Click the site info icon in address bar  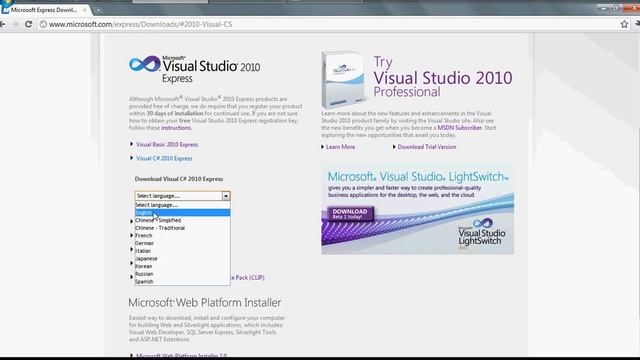(x=43, y=24)
